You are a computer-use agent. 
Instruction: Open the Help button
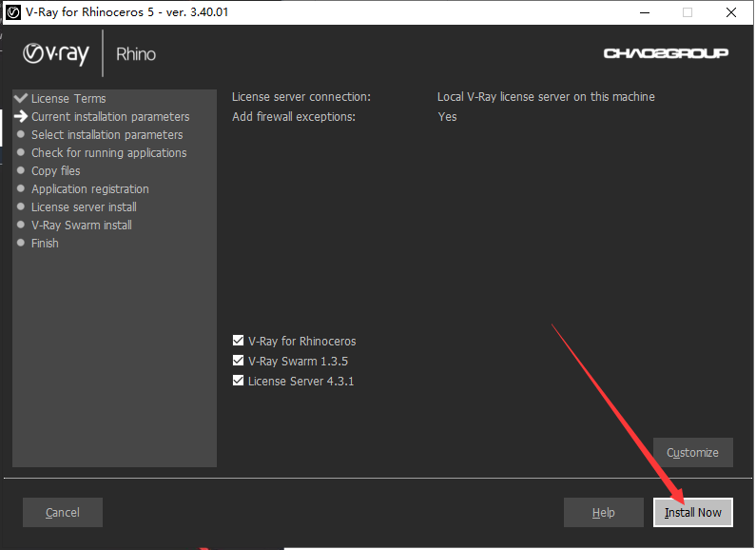(x=603, y=512)
